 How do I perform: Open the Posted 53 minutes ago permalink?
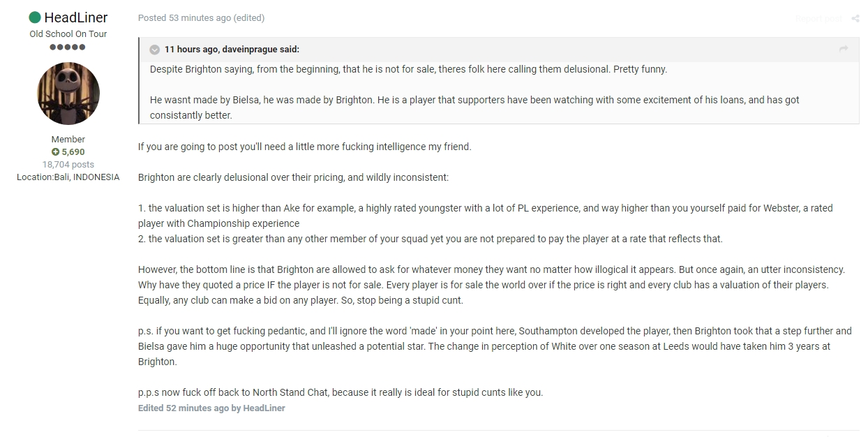184,18
